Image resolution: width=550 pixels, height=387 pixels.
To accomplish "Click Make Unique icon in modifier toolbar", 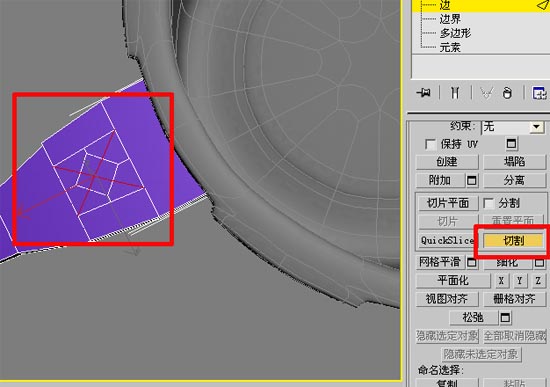I will 487,93.
